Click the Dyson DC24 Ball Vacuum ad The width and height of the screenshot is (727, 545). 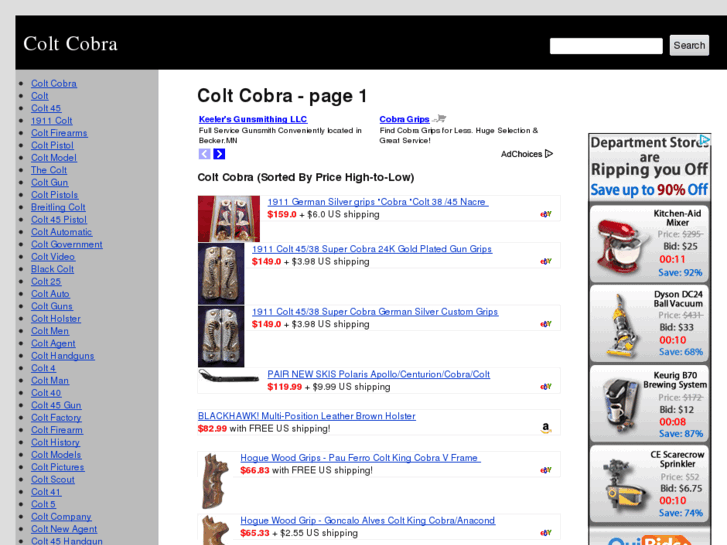pos(650,324)
